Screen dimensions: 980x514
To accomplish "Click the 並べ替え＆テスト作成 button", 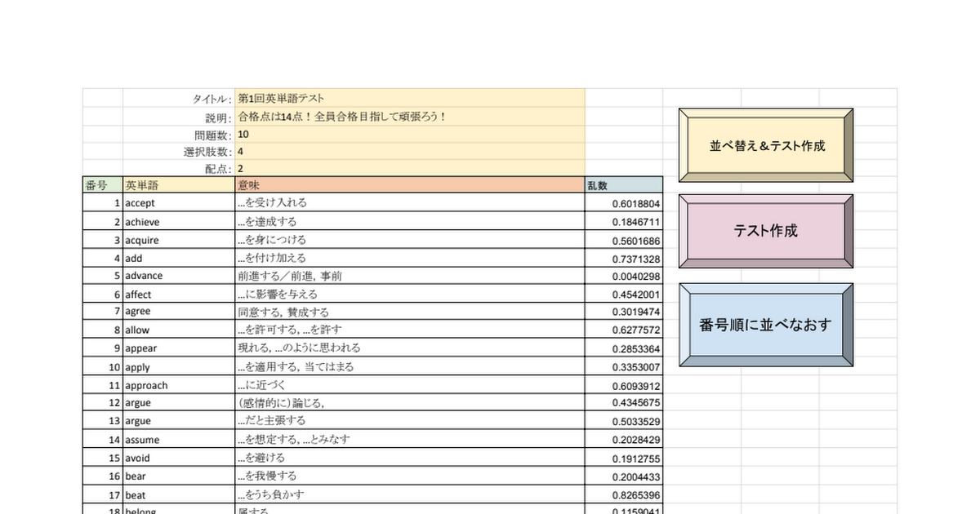I will tap(766, 145).
